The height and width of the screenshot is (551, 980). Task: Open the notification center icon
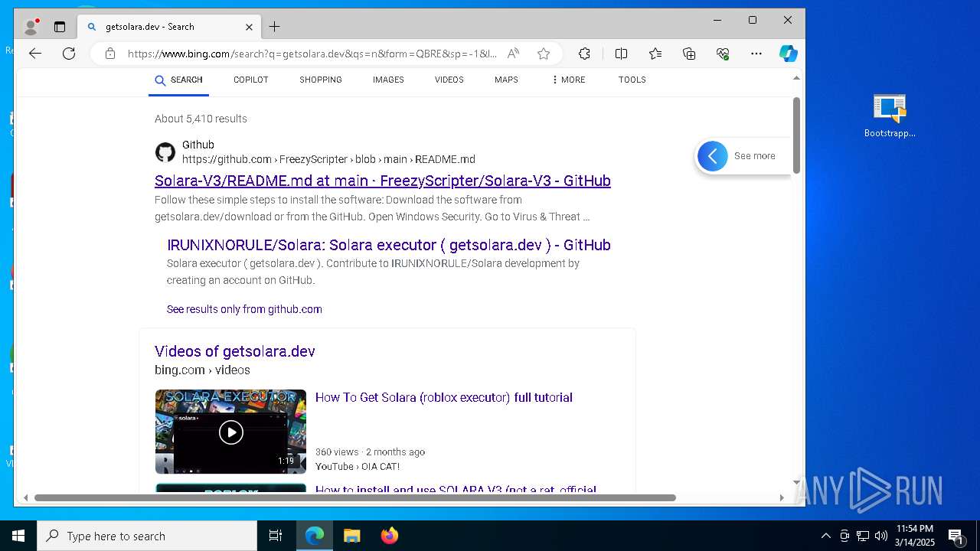coord(955,536)
